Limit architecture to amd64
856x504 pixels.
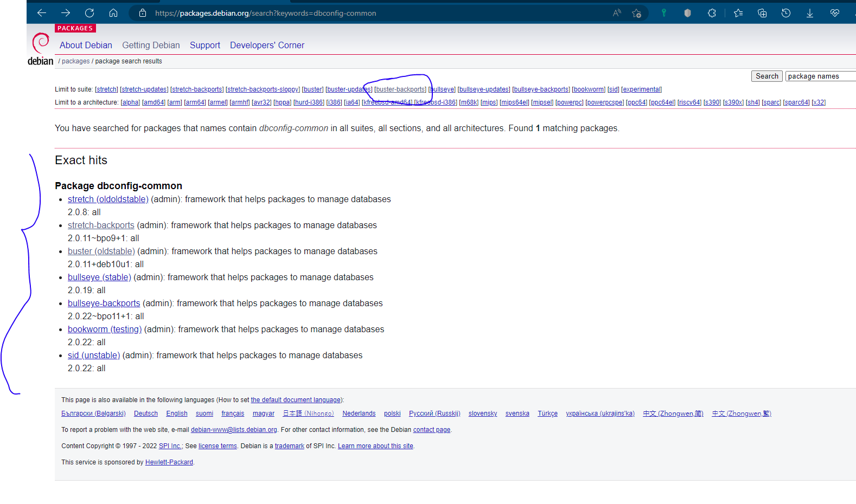pyautogui.click(x=154, y=102)
